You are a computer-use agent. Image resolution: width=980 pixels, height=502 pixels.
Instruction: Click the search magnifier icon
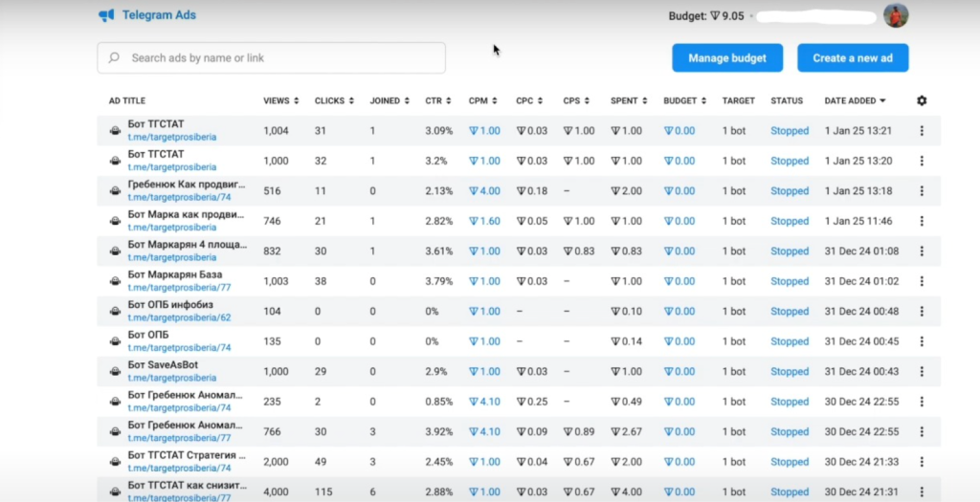[114, 57]
